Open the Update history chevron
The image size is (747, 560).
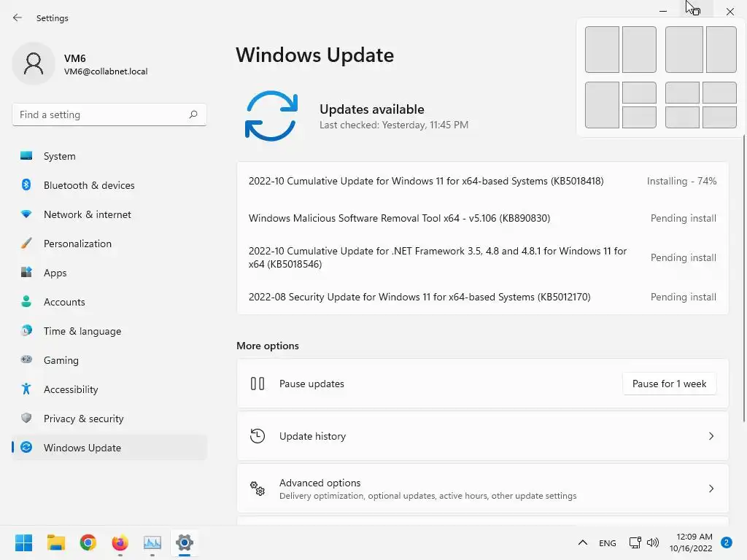point(711,436)
